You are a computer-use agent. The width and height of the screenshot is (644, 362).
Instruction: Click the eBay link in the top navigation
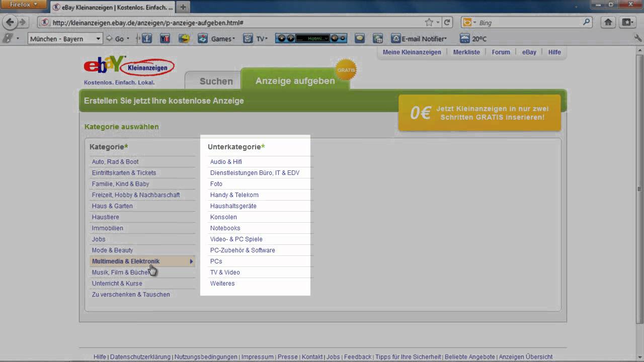tap(529, 52)
